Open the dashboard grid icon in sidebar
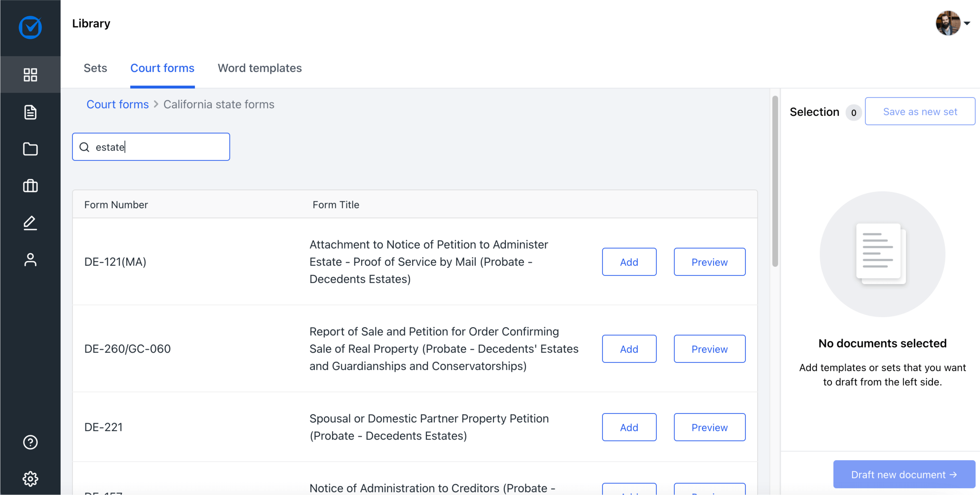 [30, 75]
